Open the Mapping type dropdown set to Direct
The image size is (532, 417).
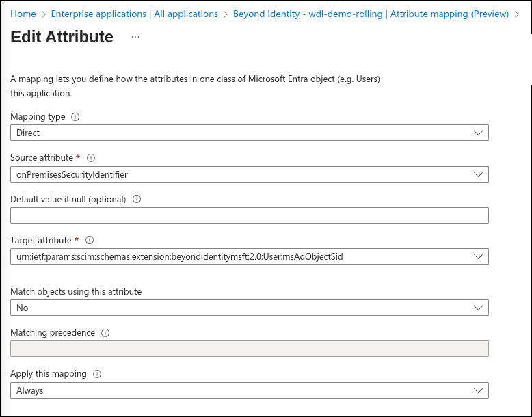point(249,133)
